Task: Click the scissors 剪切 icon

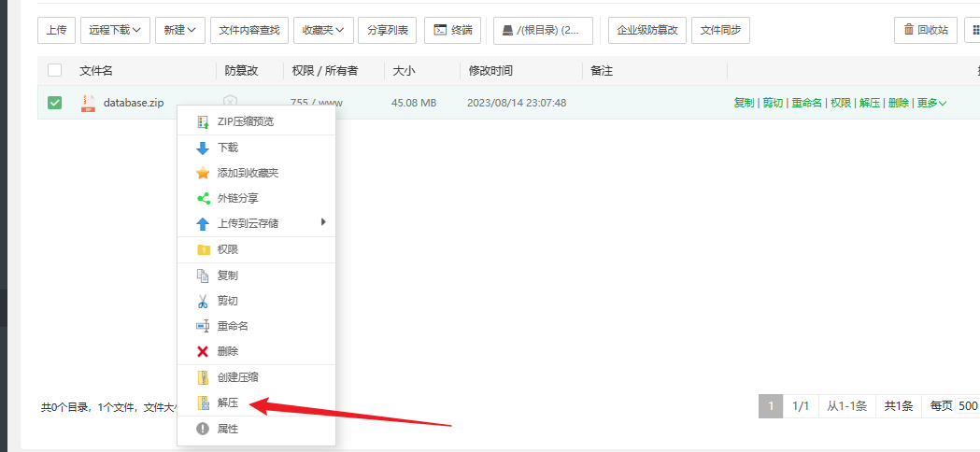Action: [x=203, y=301]
